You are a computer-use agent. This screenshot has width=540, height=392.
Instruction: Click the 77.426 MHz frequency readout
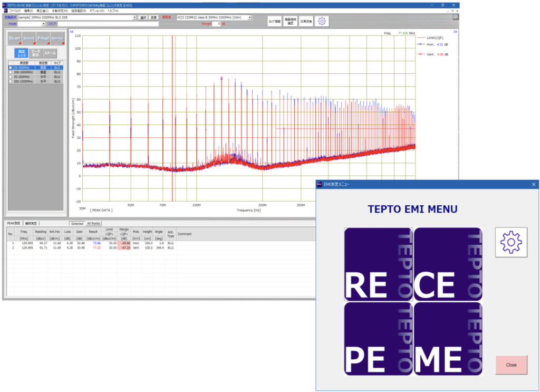pyautogui.click(x=407, y=33)
